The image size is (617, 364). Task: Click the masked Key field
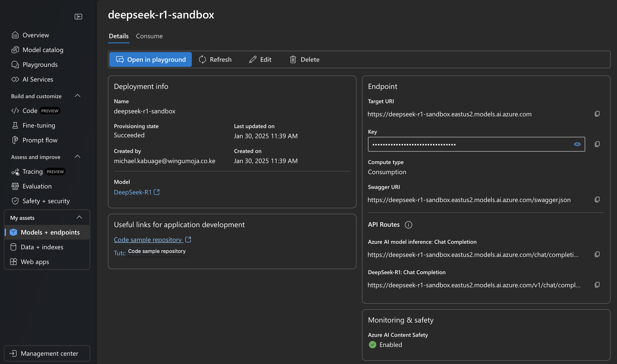click(476, 144)
